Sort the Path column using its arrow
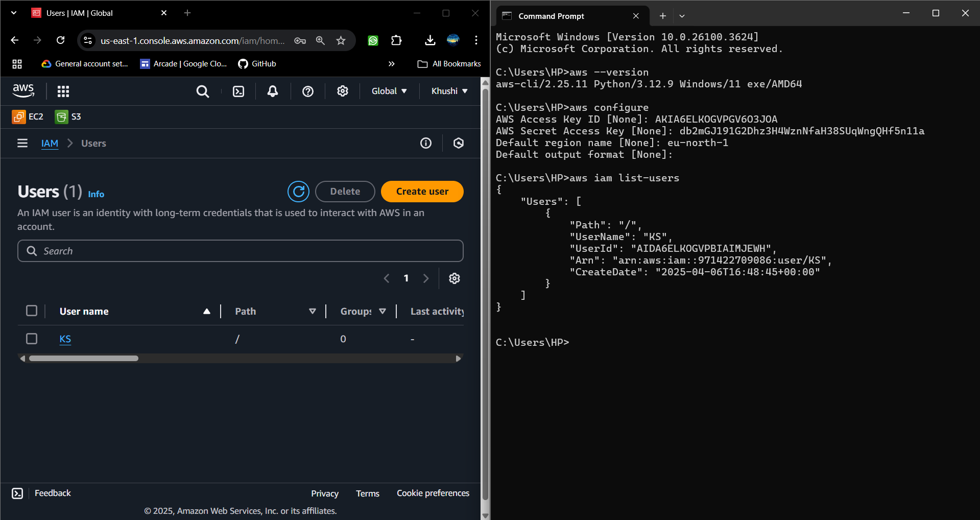Viewport: 980px width, 520px height. tap(313, 311)
